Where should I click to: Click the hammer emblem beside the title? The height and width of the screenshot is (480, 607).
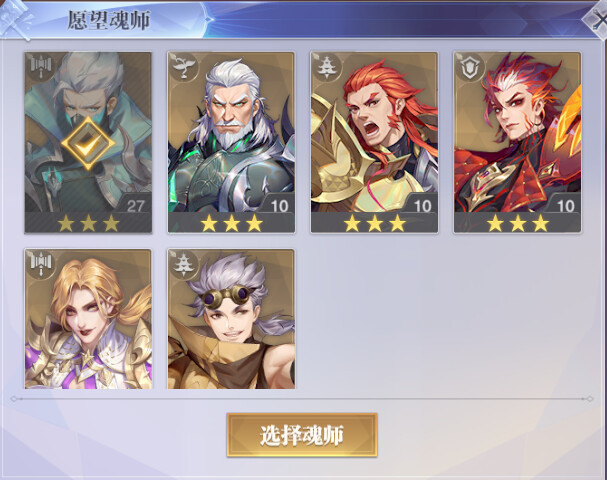(17, 20)
